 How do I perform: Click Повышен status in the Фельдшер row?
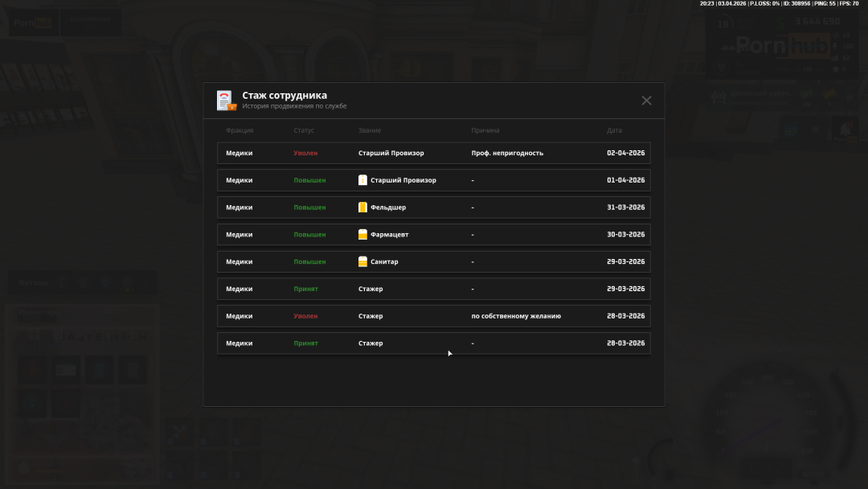click(x=309, y=208)
